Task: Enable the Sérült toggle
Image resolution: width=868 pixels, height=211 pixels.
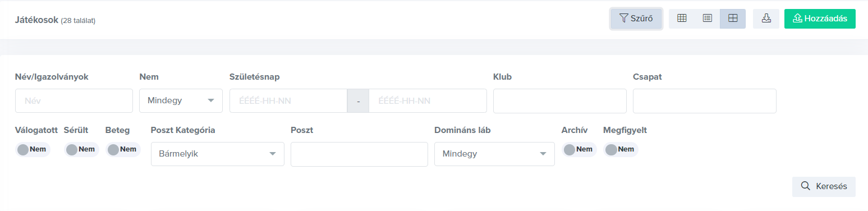Action: click(x=81, y=149)
